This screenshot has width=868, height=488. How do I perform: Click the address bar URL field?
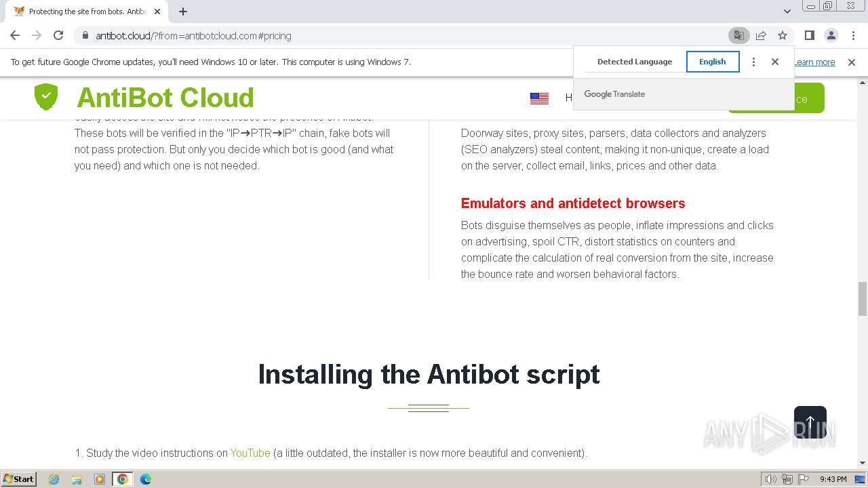click(x=407, y=35)
